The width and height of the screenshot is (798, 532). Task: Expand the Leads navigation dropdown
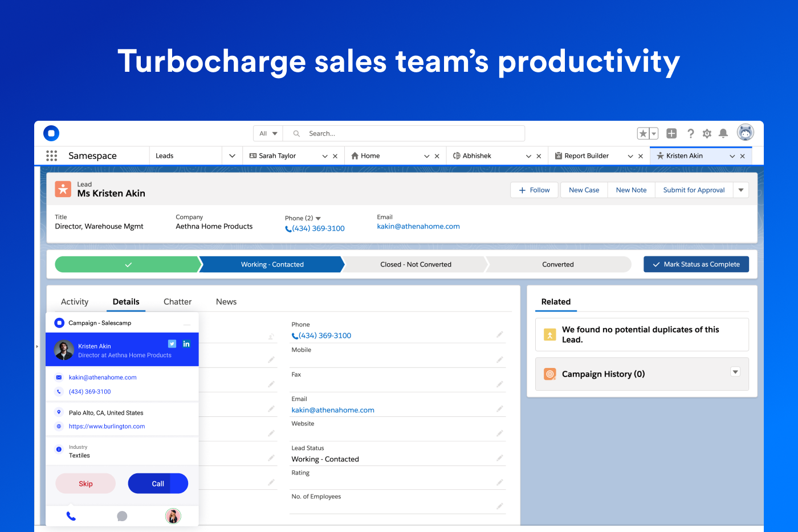tap(231, 155)
